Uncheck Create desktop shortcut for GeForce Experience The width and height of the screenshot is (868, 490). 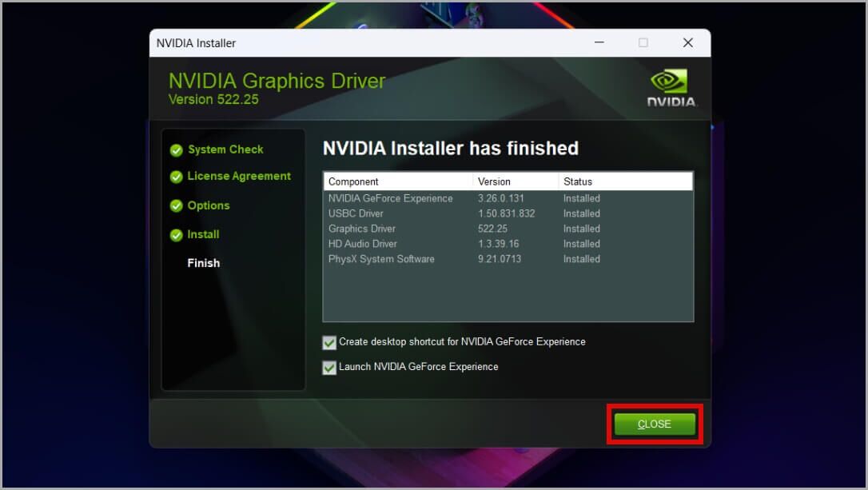[329, 343]
